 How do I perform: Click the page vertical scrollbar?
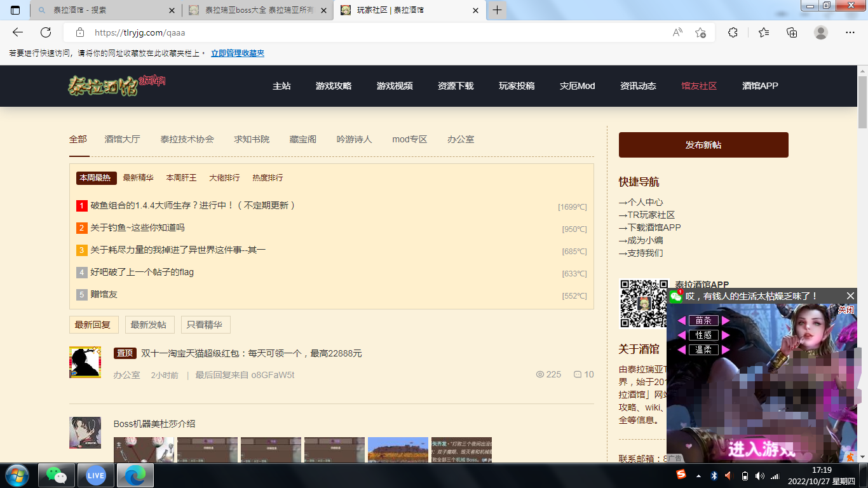[862, 254]
